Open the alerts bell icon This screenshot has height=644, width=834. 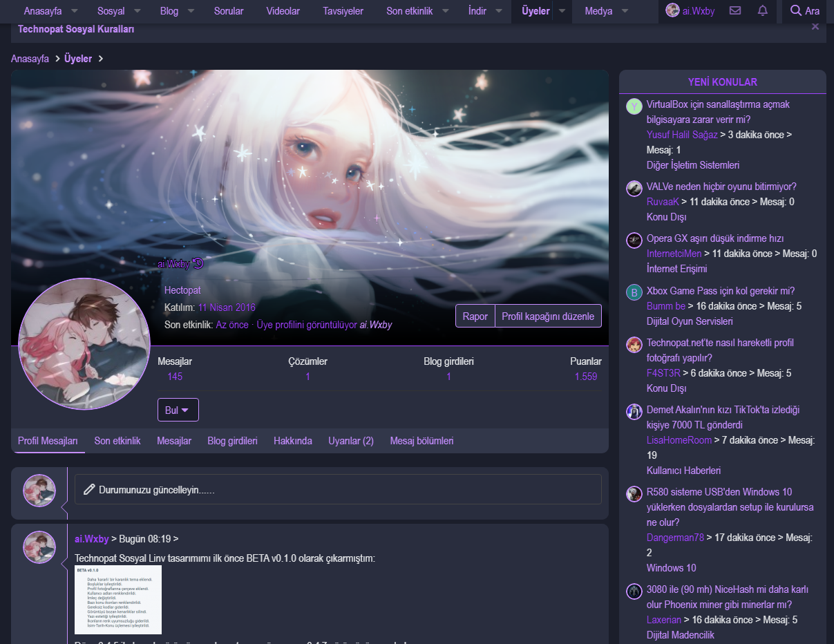[x=763, y=10]
